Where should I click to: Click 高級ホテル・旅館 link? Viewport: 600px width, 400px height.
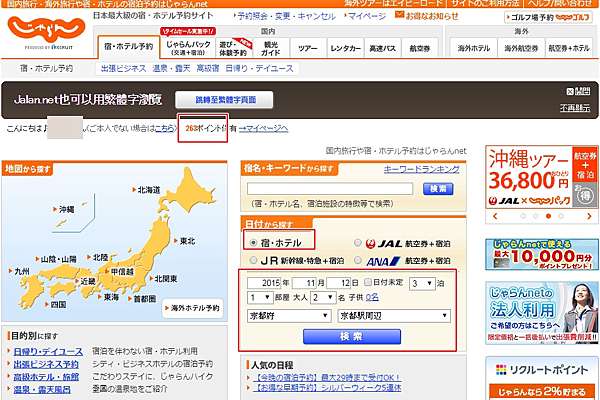click(x=46, y=377)
